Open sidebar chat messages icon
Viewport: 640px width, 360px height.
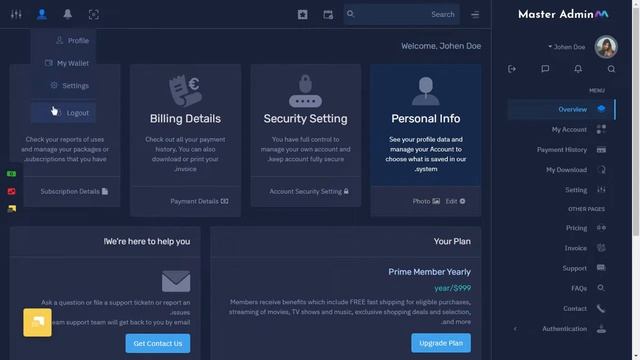pos(545,69)
